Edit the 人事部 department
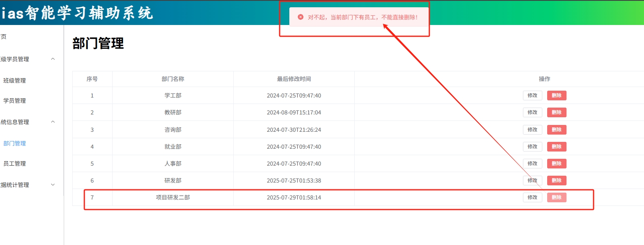Image resolution: width=644 pixels, height=245 pixels. tap(532, 164)
